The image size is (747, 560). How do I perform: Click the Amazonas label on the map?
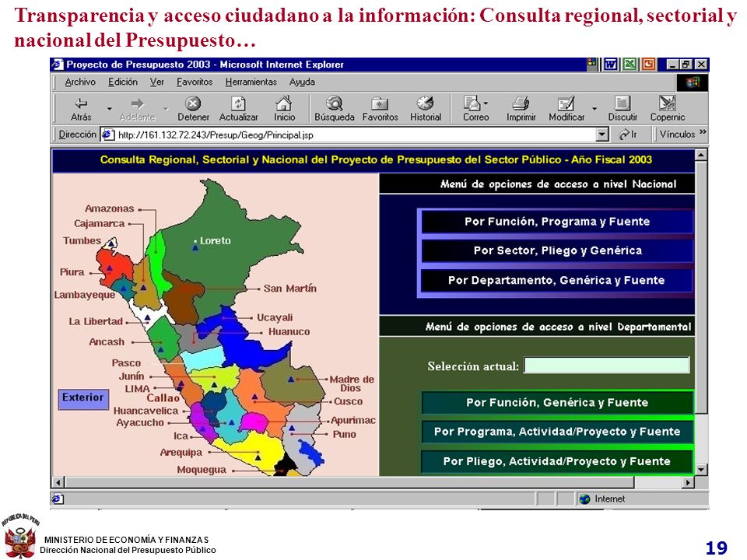pos(110,208)
